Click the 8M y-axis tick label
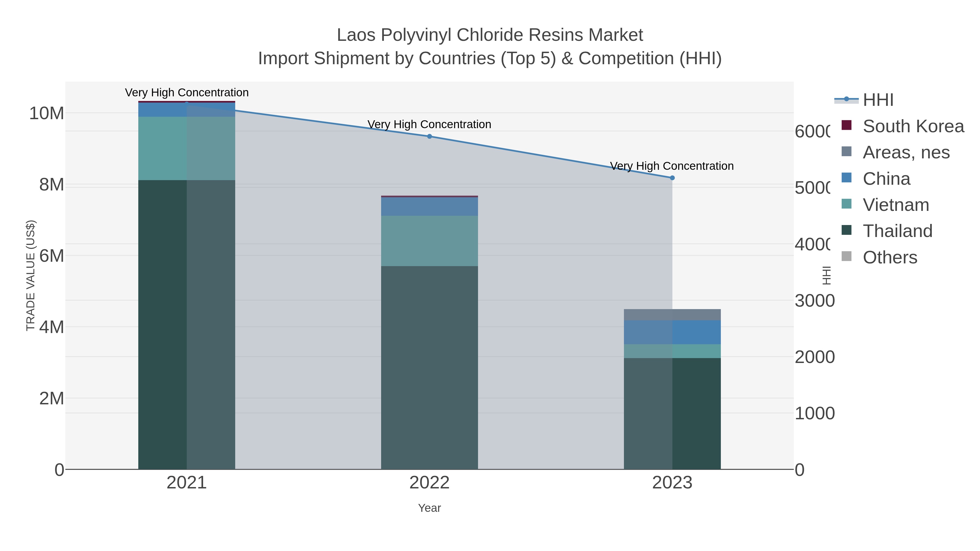Image resolution: width=980 pixels, height=551 pixels. [x=51, y=185]
